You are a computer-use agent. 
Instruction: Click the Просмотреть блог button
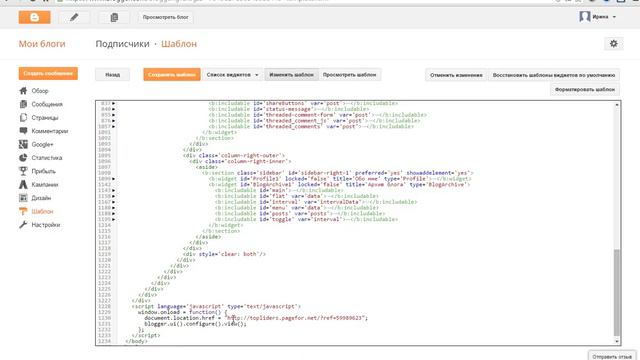point(165,17)
